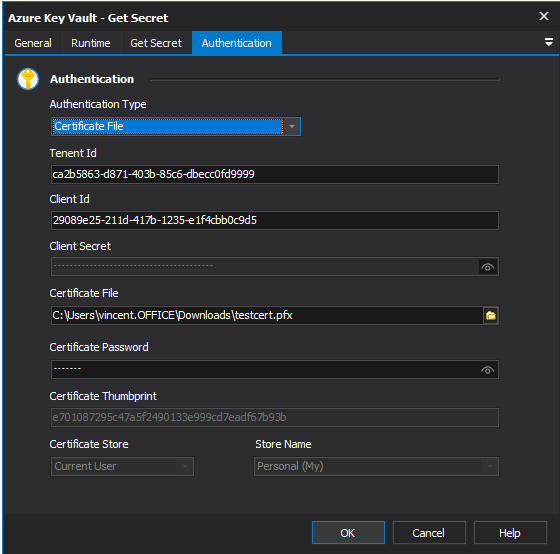Click the 'Client Id' label
Image resolution: width=560 pixels, height=554 pixels.
tap(69, 199)
